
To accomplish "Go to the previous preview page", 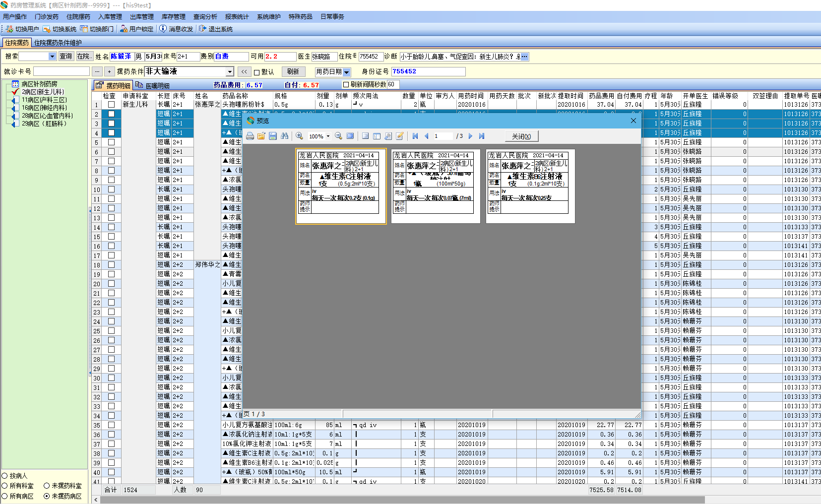I will tap(427, 136).
